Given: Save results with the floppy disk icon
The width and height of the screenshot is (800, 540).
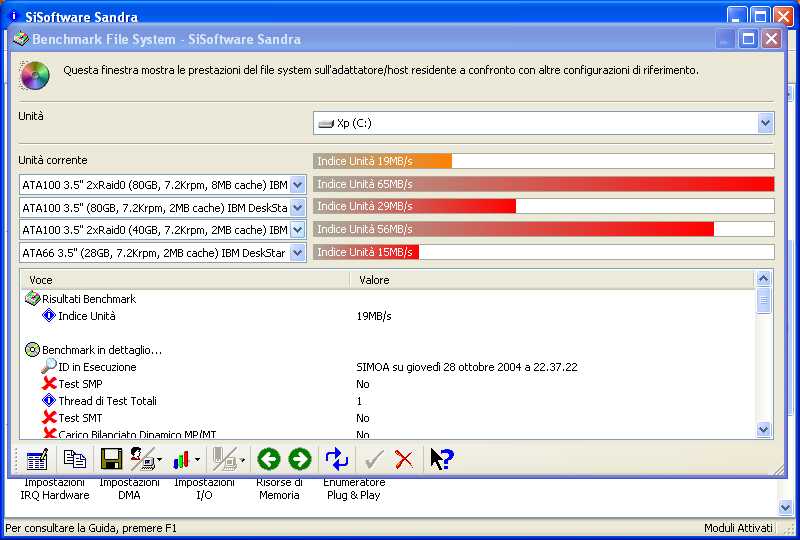Looking at the screenshot, I should pos(111,459).
